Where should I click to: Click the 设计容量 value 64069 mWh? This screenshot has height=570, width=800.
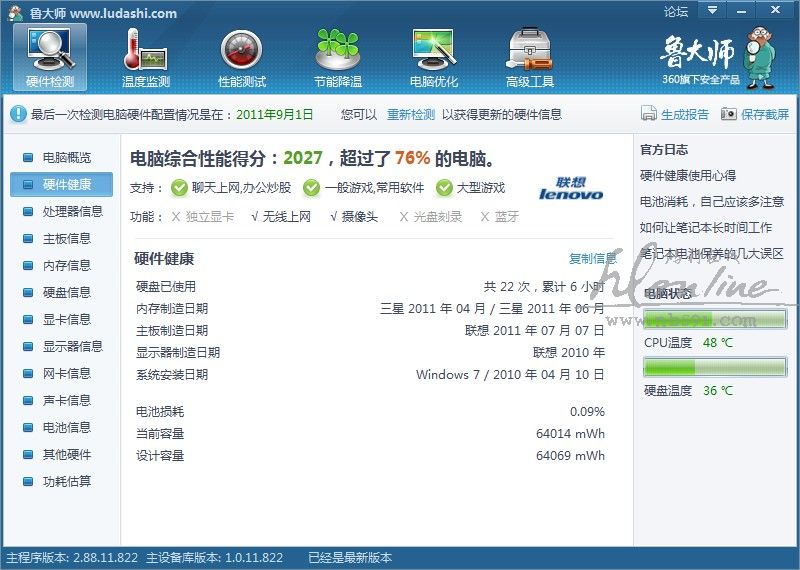point(570,456)
